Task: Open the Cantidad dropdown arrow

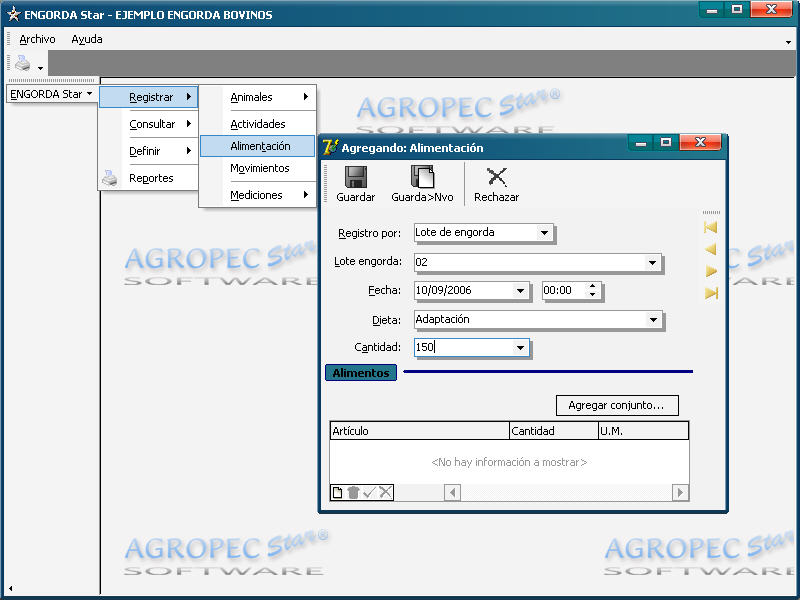Action: (520, 348)
